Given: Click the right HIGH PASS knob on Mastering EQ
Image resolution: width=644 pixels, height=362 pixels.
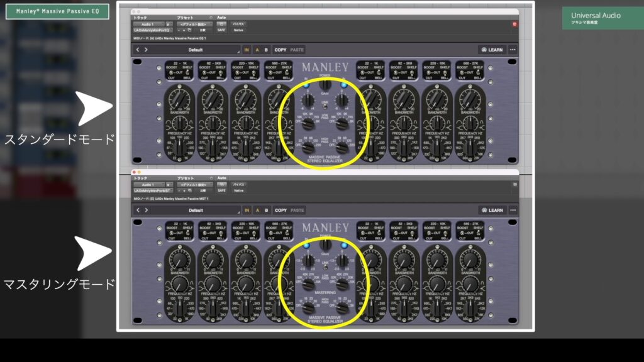Looking at the screenshot, I should point(342,308).
